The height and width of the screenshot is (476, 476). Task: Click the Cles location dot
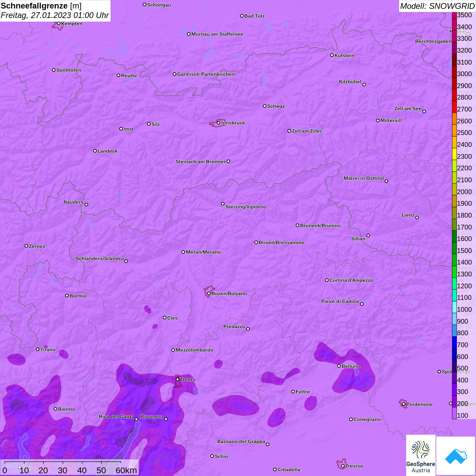tap(165, 318)
